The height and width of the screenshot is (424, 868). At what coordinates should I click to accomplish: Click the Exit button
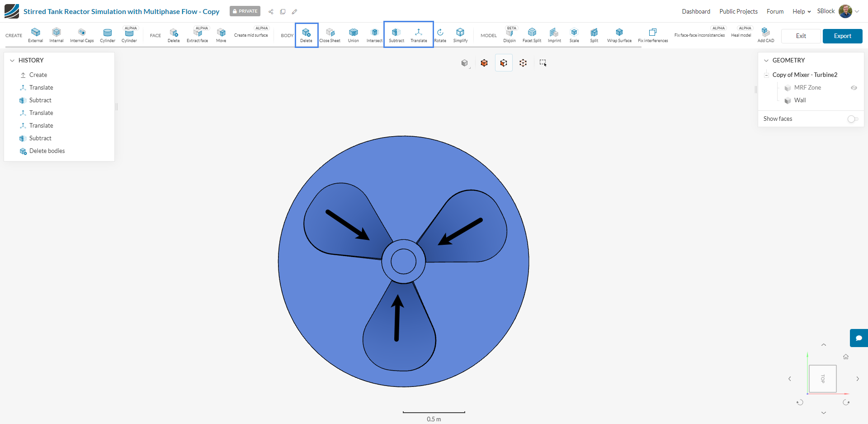(801, 36)
